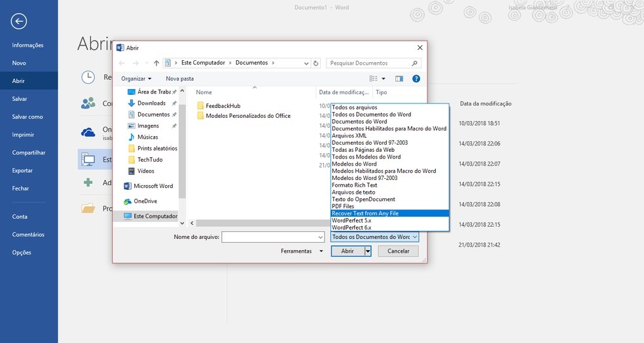
Task: Choose Todos os arquivos file type
Action: click(x=390, y=107)
